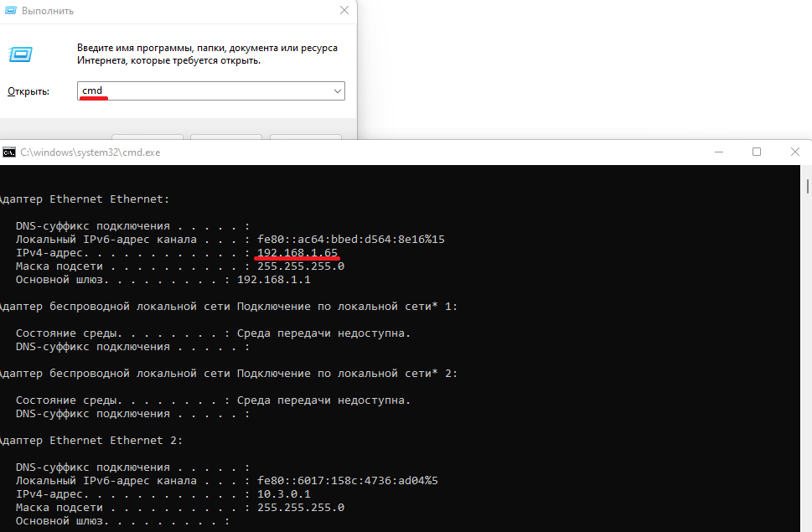Open the Run command history dropdown

[x=339, y=90]
